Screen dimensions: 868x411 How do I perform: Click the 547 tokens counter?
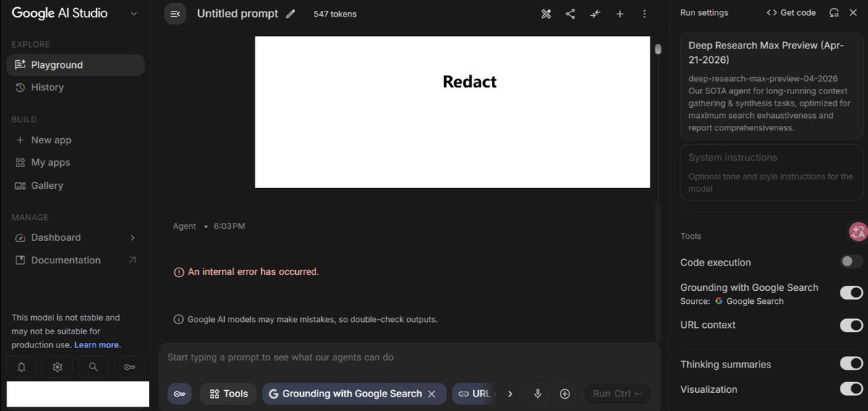335,14
